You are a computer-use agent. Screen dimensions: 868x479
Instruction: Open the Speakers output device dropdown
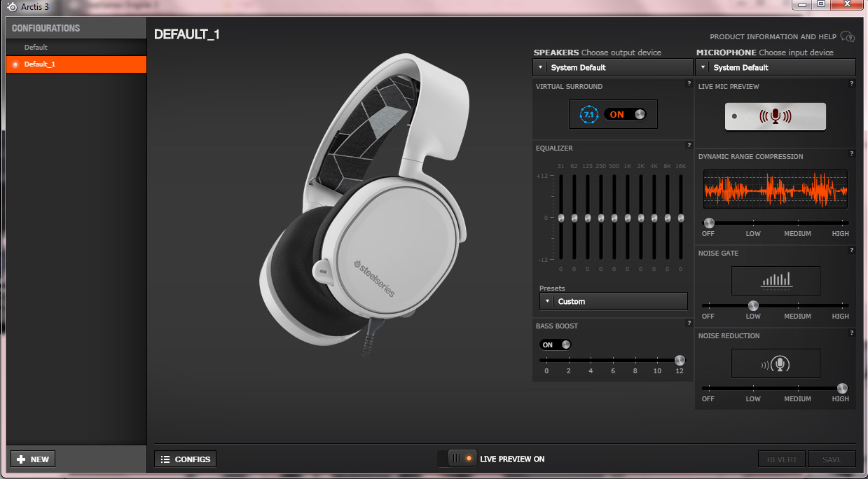tap(612, 67)
